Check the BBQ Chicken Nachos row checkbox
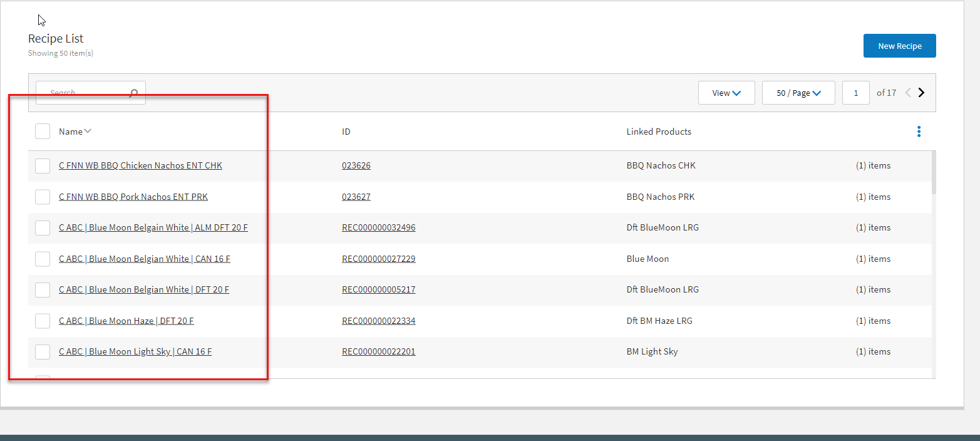 click(43, 166)
